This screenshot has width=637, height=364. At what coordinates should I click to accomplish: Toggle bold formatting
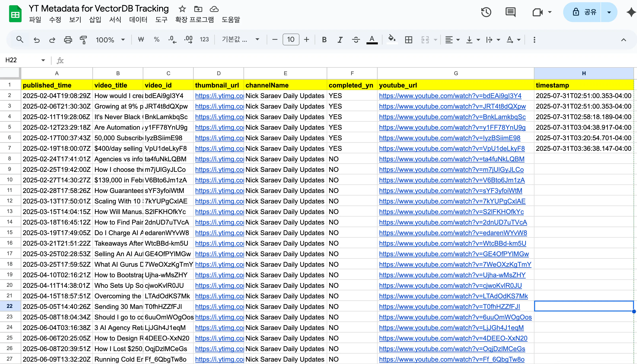(x=324, y=40)
